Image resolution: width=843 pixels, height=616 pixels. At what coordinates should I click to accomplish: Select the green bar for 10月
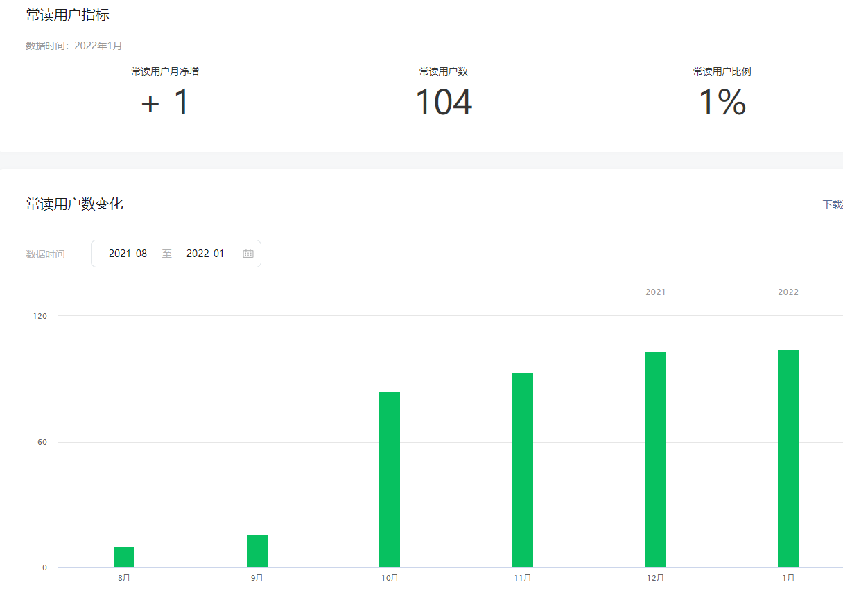coord(390,480)
